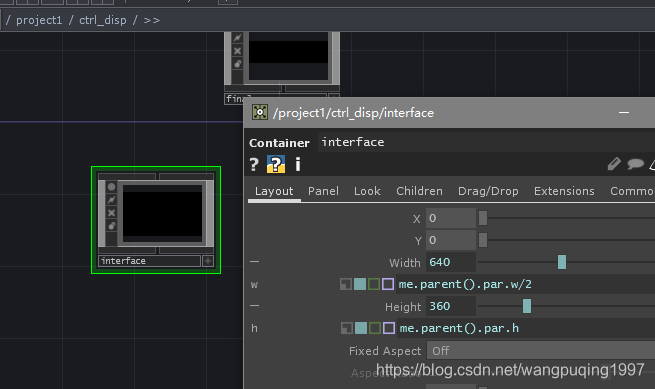
Task: Collapse the Width parameter with its dash
Action: [x=254, y=262]
